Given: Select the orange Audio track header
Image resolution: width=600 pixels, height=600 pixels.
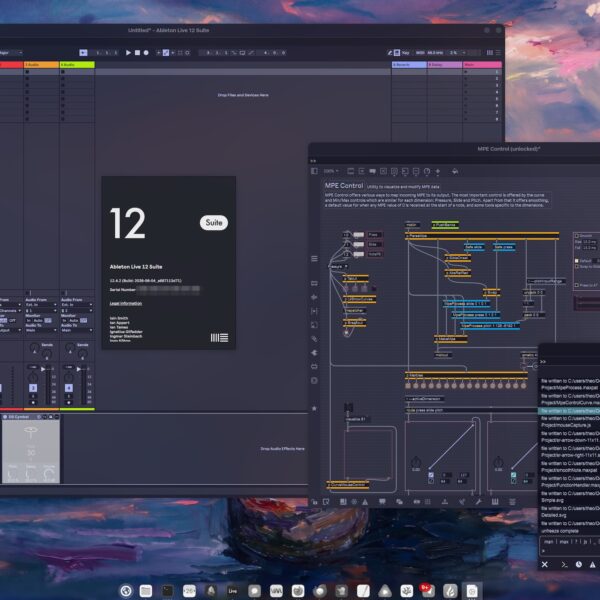Looking at the screenshot, I should pos(41,65).
